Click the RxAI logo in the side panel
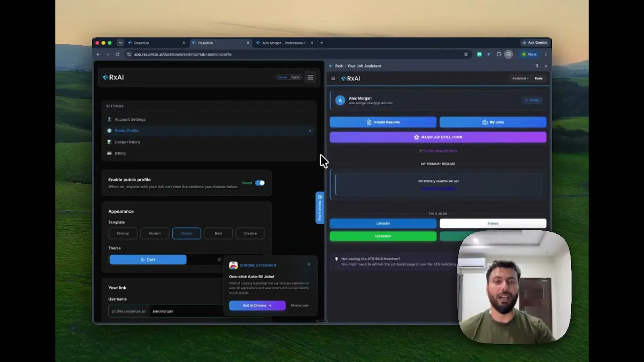This screenshot has width=644, height=362. 351,78
